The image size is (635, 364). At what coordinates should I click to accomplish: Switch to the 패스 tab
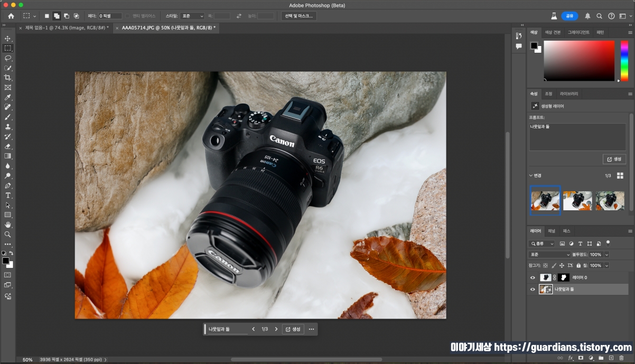point(566,231)
